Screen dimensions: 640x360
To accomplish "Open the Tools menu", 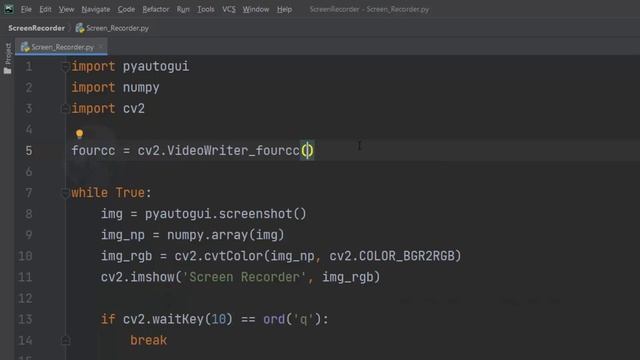I will [206, 9].
